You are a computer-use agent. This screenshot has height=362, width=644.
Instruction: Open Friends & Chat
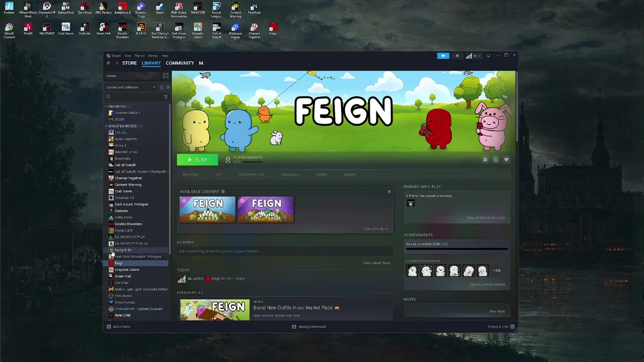coord(501,327)
